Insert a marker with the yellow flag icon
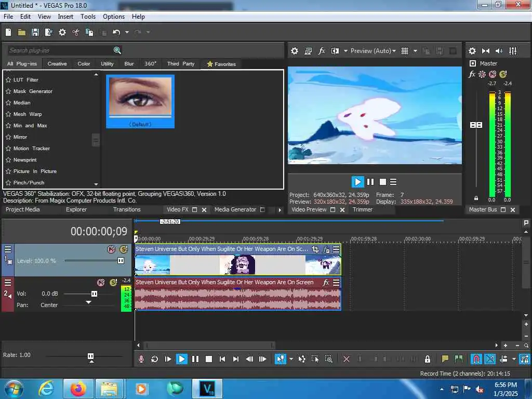 (445, 359)
